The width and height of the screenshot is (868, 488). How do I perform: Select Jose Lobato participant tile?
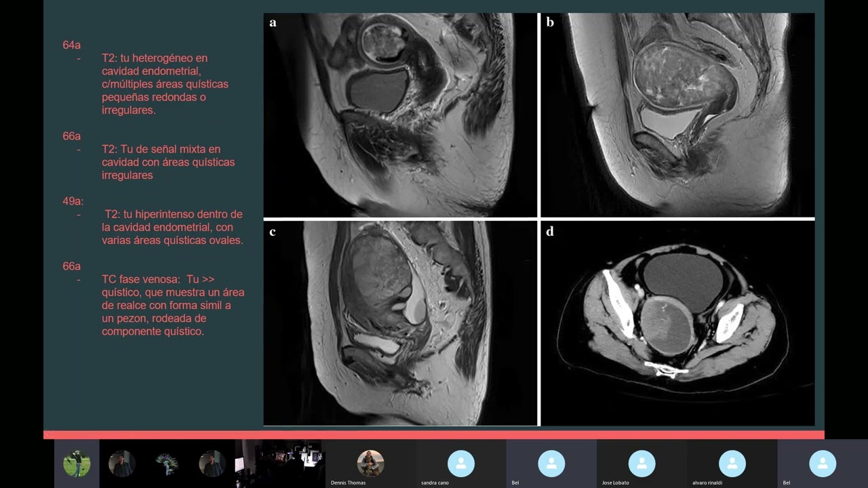(x=642, y=464)
